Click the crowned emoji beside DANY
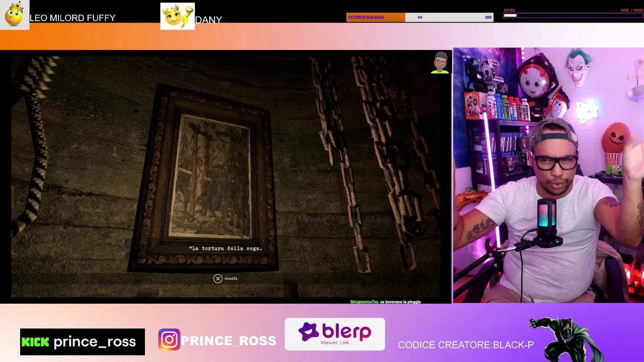This screenshot has width=644, height=362. [177, 16]
